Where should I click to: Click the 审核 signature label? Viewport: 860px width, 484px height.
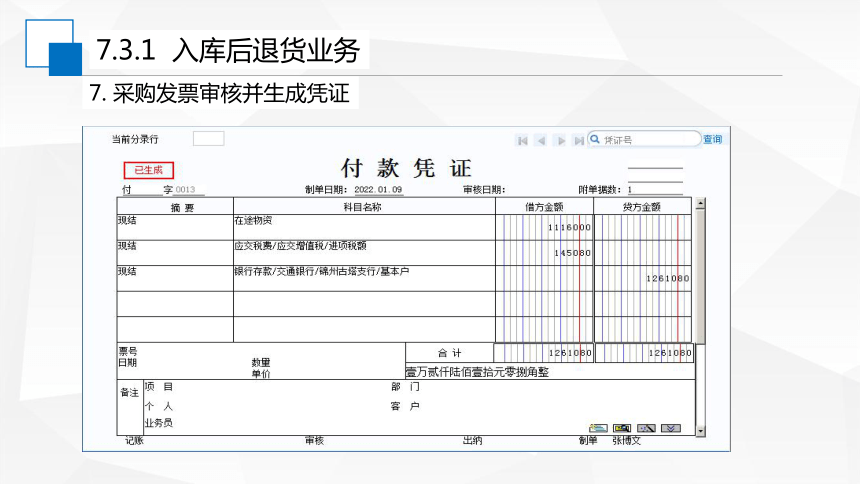(x=314, y=440)
